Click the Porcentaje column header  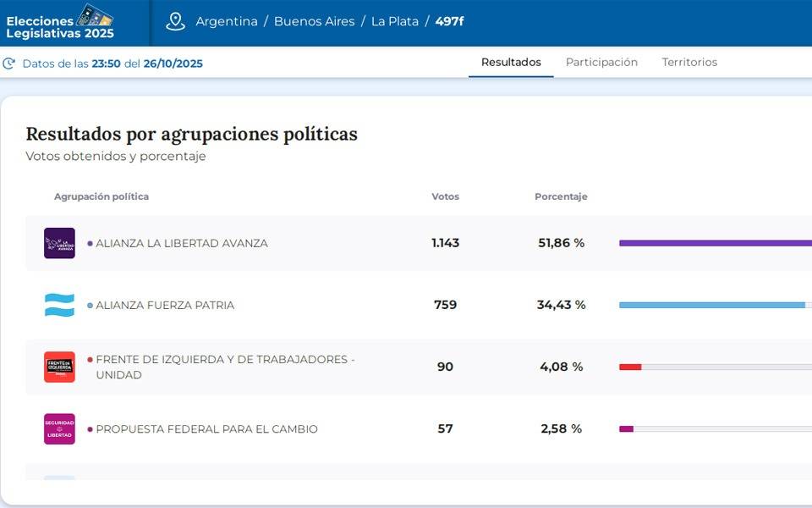561,196
